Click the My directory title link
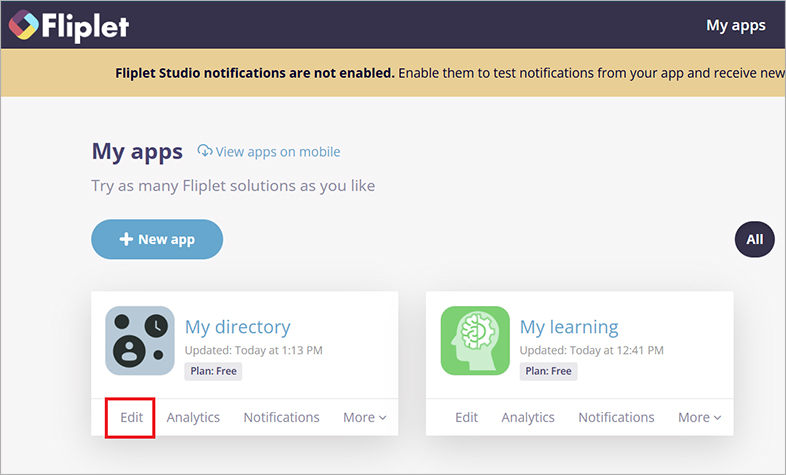 tap(237, 327)
